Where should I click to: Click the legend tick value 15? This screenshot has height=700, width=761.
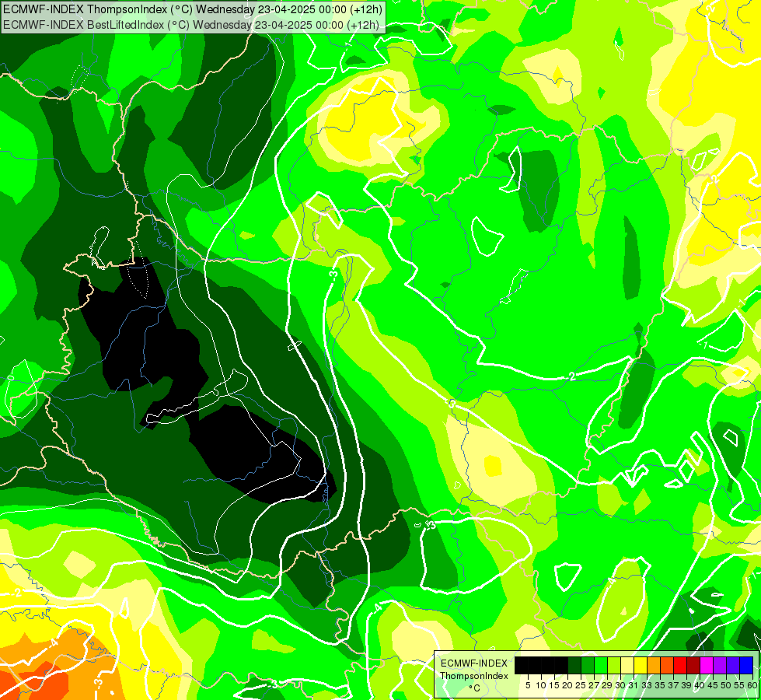point(555,685)
